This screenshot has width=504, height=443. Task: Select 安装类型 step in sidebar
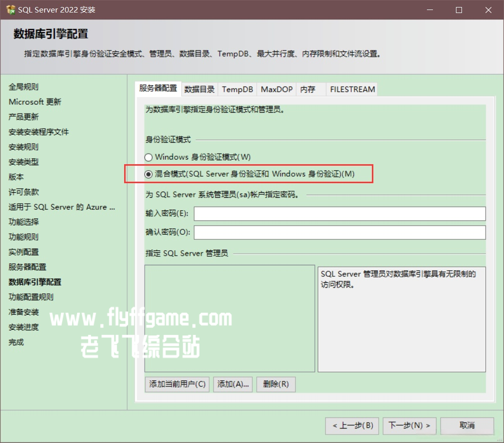click(24, 162)
